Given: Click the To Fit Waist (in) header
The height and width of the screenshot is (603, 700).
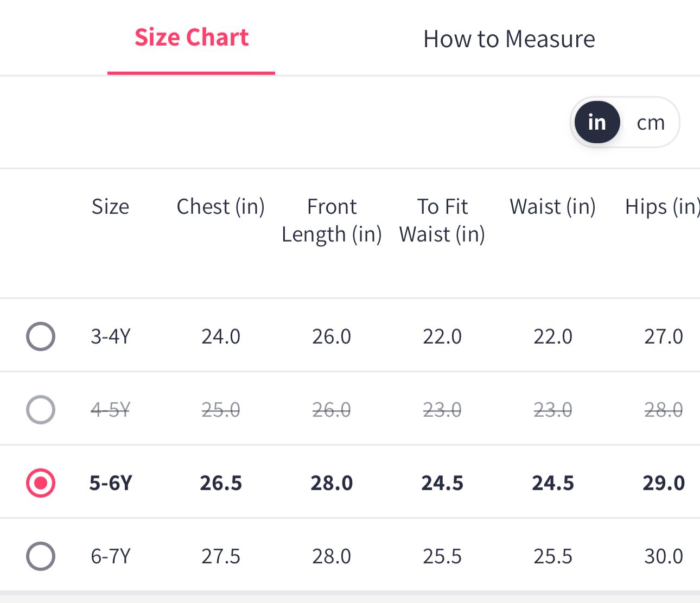Looking at the screenshot, I should (x=442, y=220).
